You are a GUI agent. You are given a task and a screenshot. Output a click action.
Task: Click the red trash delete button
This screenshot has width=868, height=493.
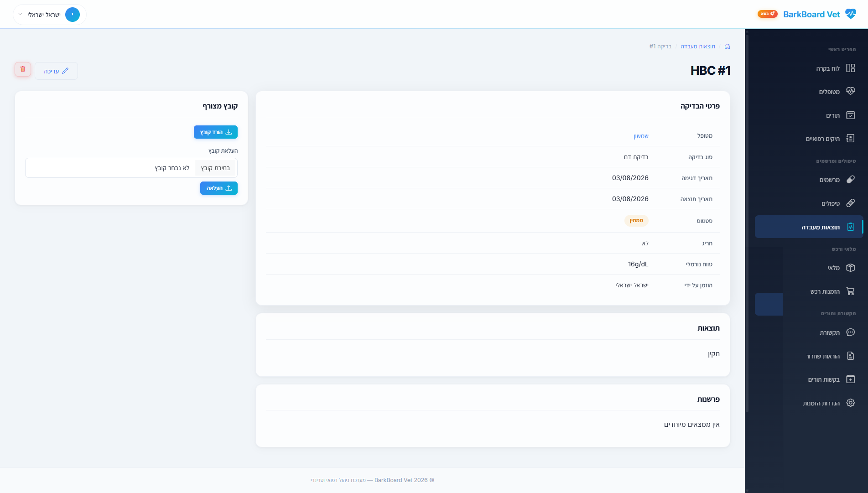(23, 69)
